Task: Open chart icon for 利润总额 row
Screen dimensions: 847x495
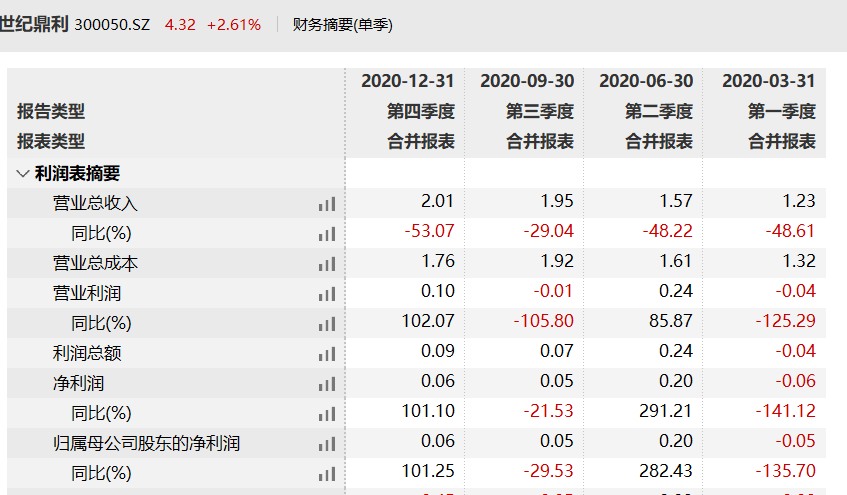Action: tap(327, 354)
